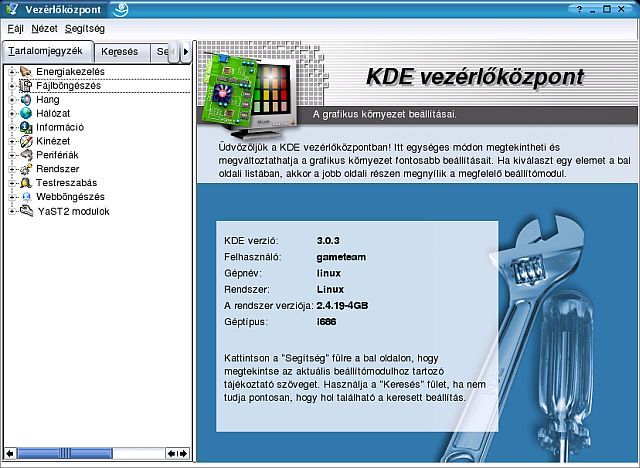The width and height of the screenshot is (640, 468).
Task: Expand the Kinézet tree node
Action: tap(11, 141)
